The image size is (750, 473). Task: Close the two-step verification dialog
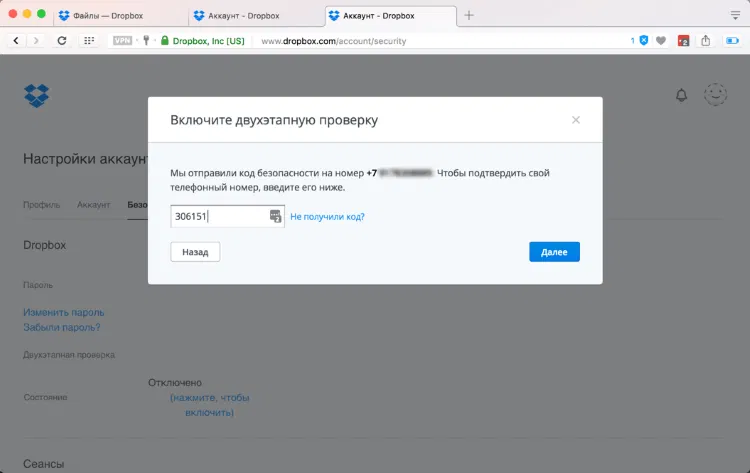[576, 120]
